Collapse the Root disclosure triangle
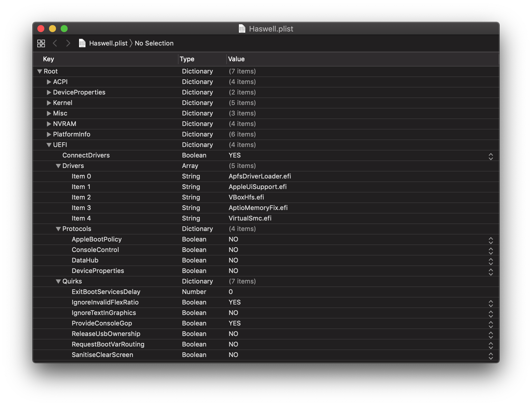Viewport: 532px width, 406px height. 40,71
